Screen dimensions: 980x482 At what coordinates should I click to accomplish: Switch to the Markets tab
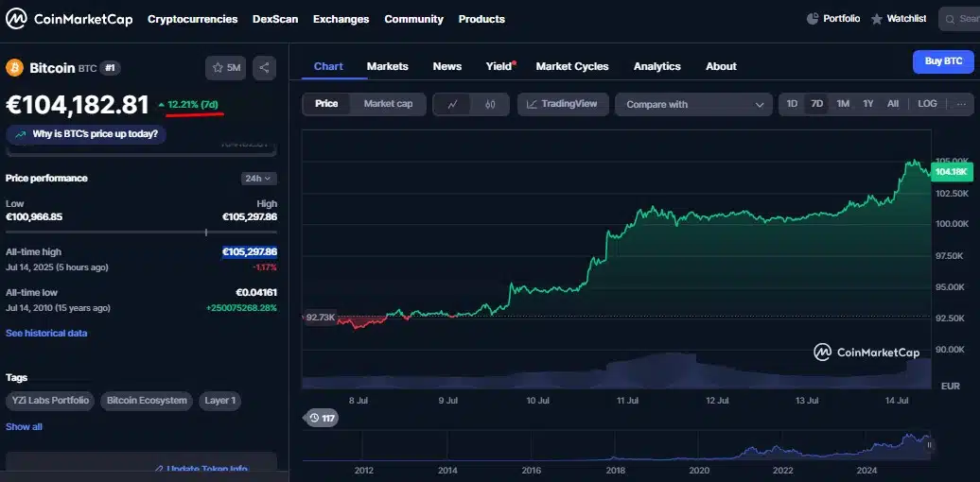coord(388,66)
